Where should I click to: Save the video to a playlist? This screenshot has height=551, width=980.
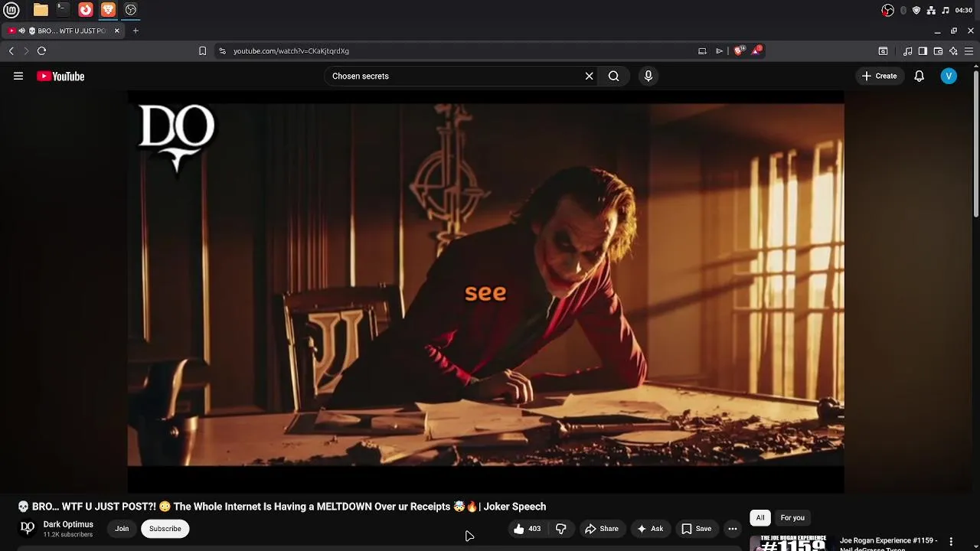point(696,529)
